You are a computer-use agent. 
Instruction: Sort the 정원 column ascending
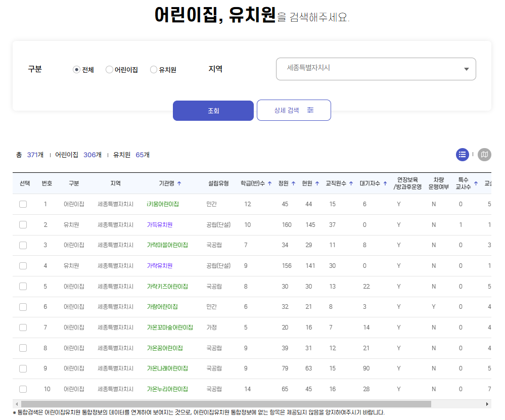(294, 184)
